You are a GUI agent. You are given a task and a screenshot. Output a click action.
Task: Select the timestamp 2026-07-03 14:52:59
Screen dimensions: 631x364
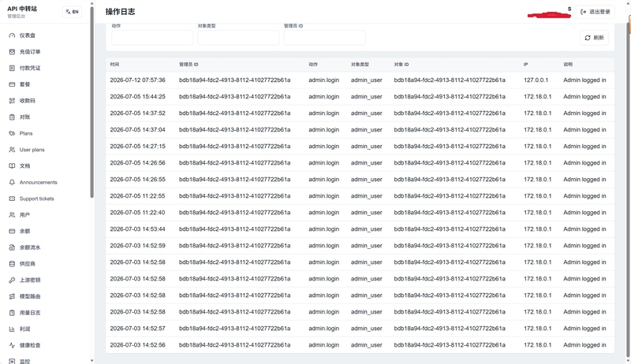(137, 246)
